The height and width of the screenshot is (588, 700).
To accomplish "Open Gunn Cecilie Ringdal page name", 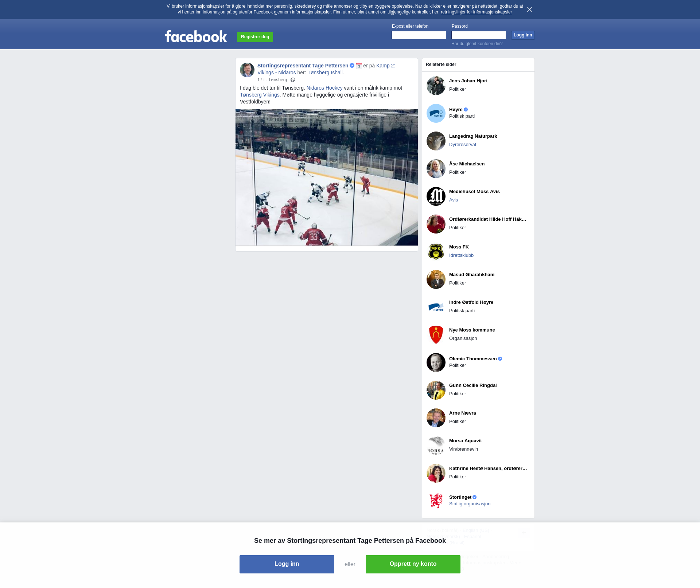I will (473, 385).
